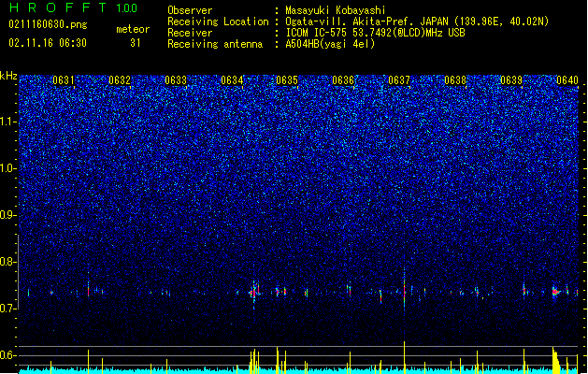Select the filename 0211160630.png
The height and width of the screenshot is (374, 588).
pyautogui.click(x=48, y=24)
